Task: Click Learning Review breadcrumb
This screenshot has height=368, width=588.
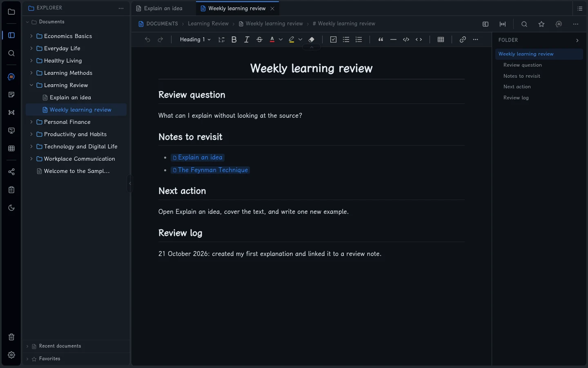Action: point(208,24)
